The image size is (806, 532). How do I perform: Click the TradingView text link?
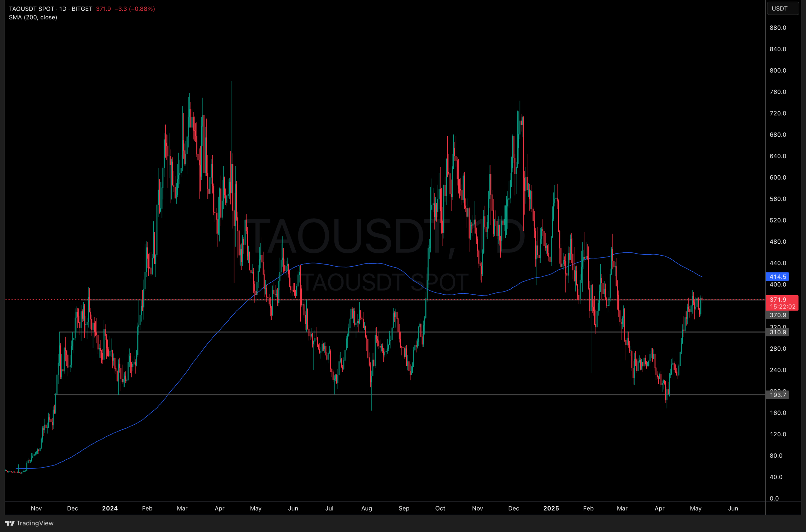pos(35,523)
